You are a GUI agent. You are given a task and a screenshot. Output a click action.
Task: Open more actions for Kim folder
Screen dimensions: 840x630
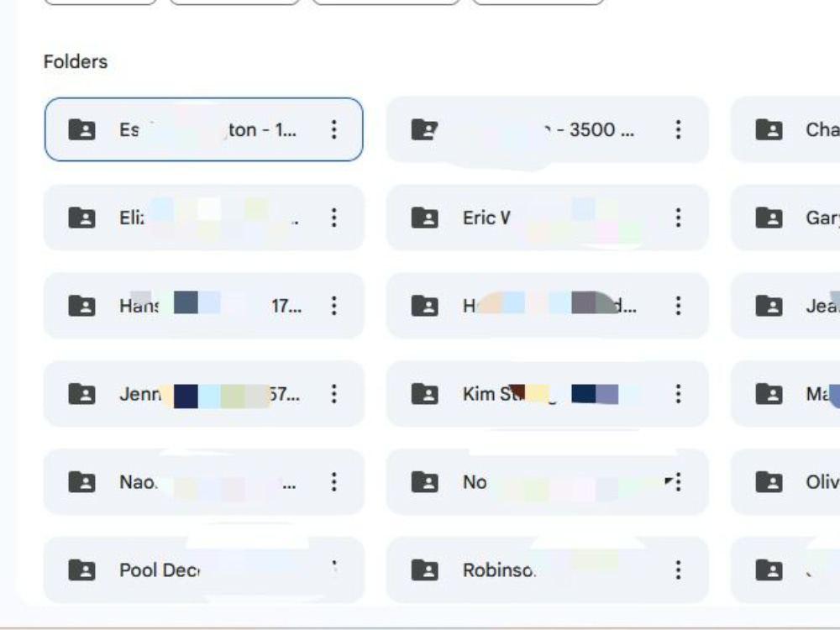pyautogui.click(x=678, y=394)
